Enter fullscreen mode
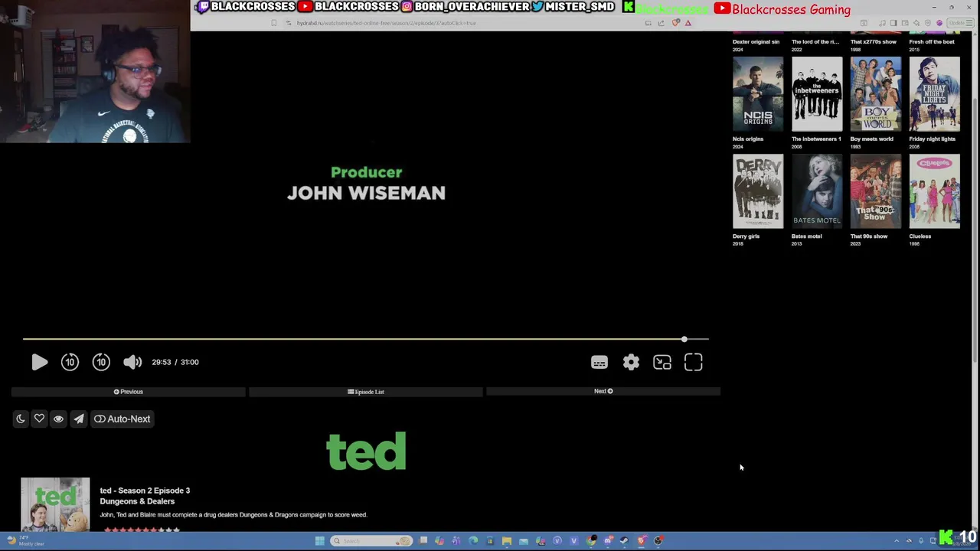 click(693, 362)
